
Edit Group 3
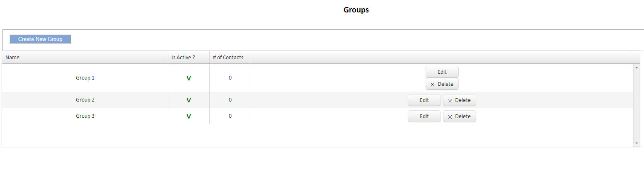pyautogui.click(x=424, y=116)
